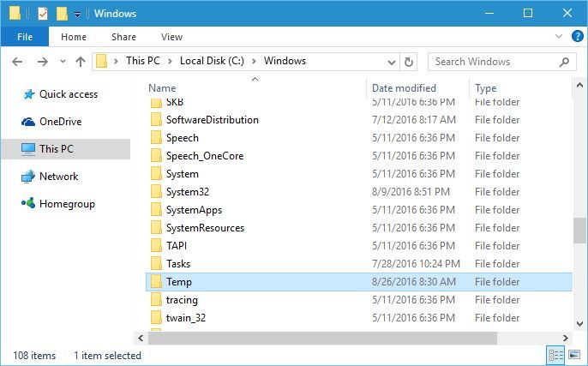Screen dimensions: 588x366
Task: Select the Tasks folder
Action: [x=359, y=264]
